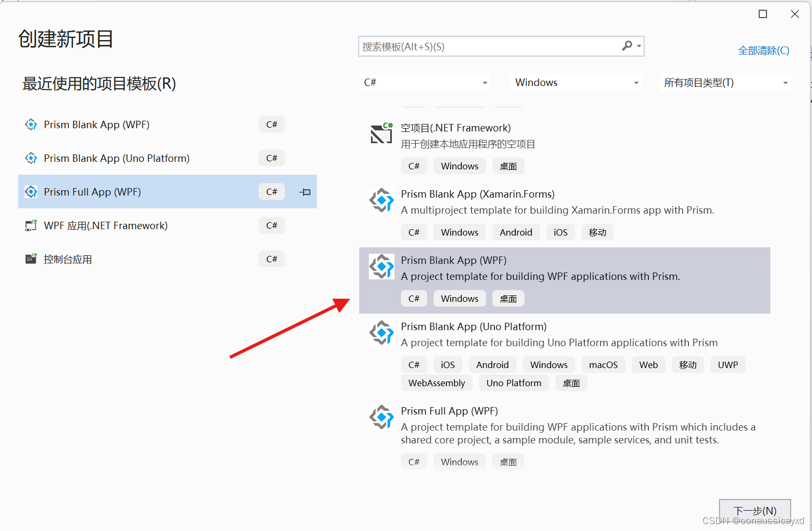This screenshot has width=812, height=531.
Task: Click the 全部清除(C) link
Action: point(764,51)
